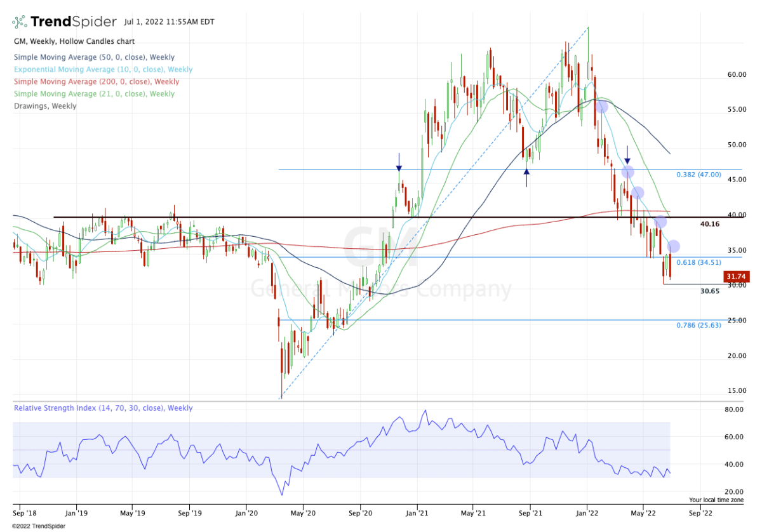Image resolution: width=762 pixels, height=532 pixels.
Task: Select the Exponential Moving Average 10 legend entry
Action: tap(103, 69)
